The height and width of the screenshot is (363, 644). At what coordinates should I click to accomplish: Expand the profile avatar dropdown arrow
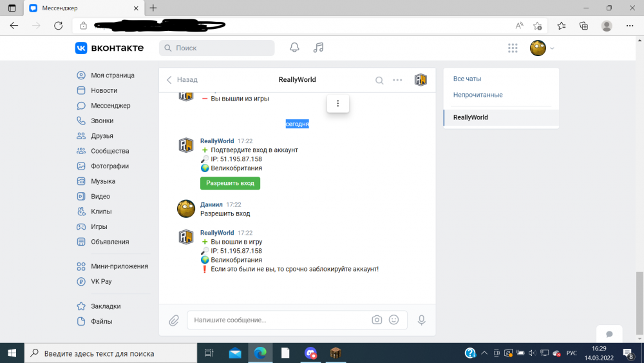click(x=552, y=48)
